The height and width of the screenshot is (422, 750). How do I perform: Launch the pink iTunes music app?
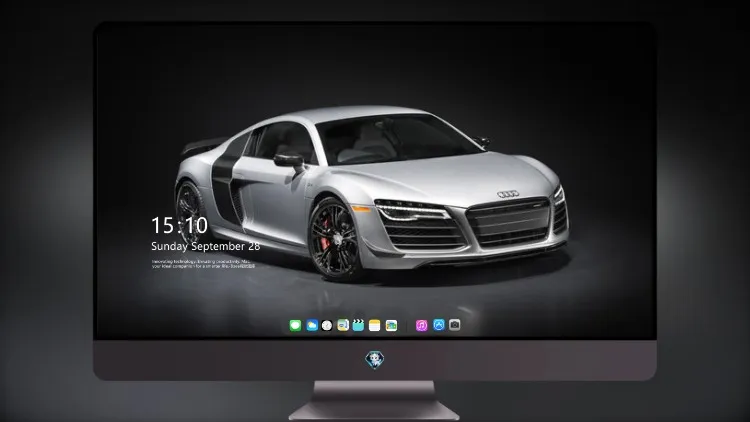tap(421, 325)
